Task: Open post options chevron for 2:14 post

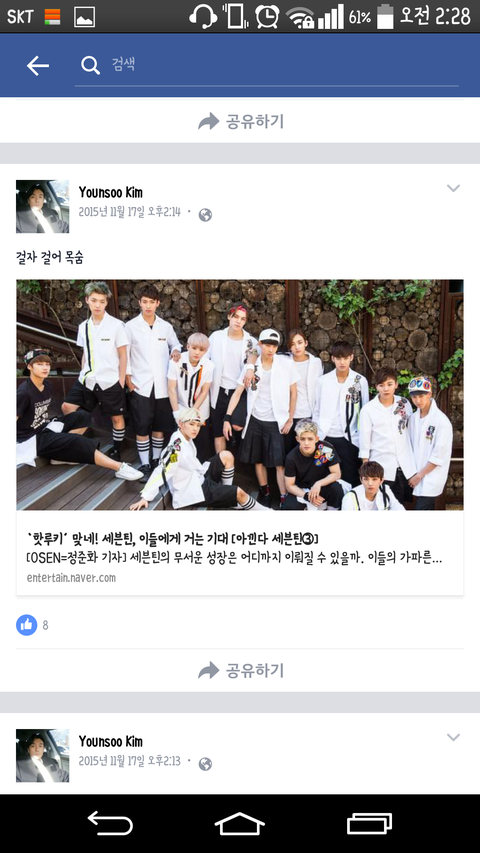Action: click(x=453, y=188)
